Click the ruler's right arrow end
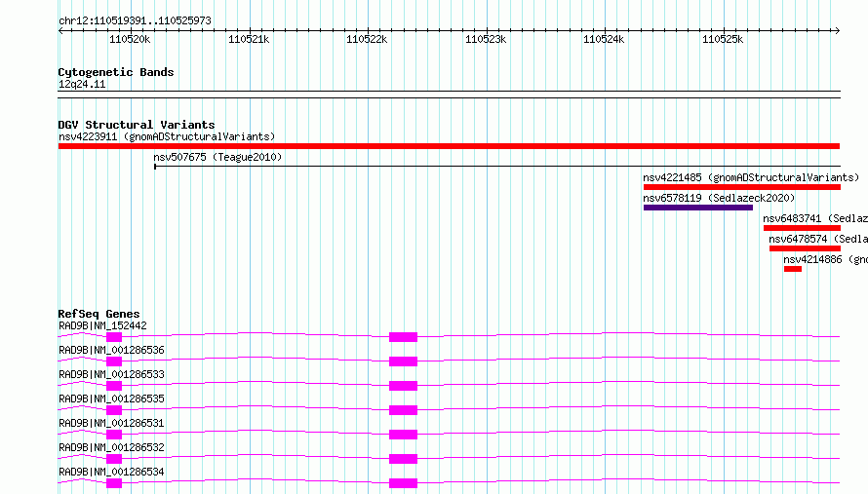Screen dimensions: 868x494 tap(838, 30)
